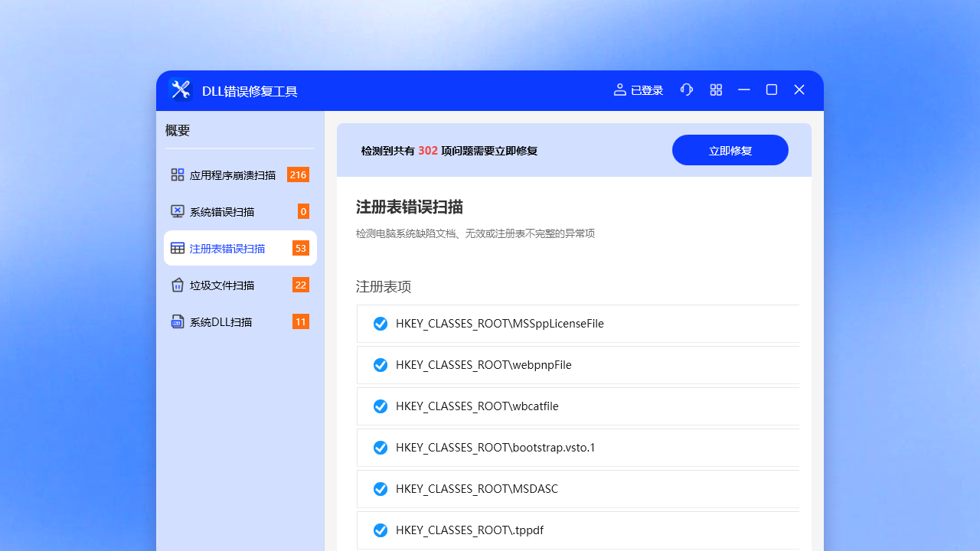Viewport: 980px width, 551px height.
Task: Click the junk file scan trash icon
Action: pyautogui.click(x=177, y=285)
